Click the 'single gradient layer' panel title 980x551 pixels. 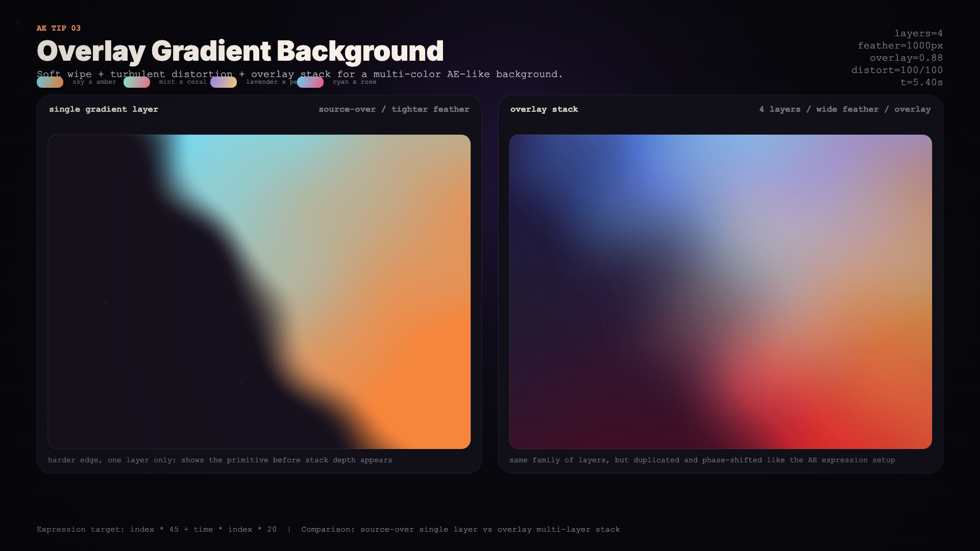[x=104, y=109]
